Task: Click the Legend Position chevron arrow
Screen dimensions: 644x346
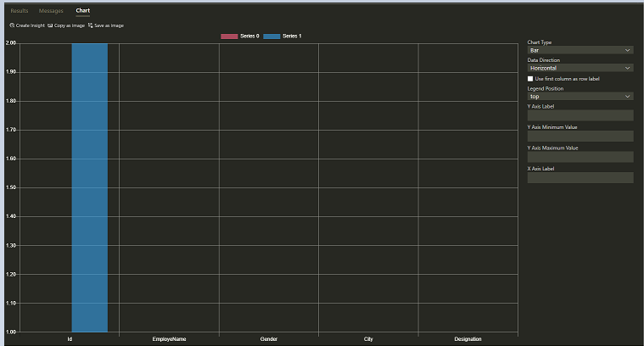Action: (627, 97)
